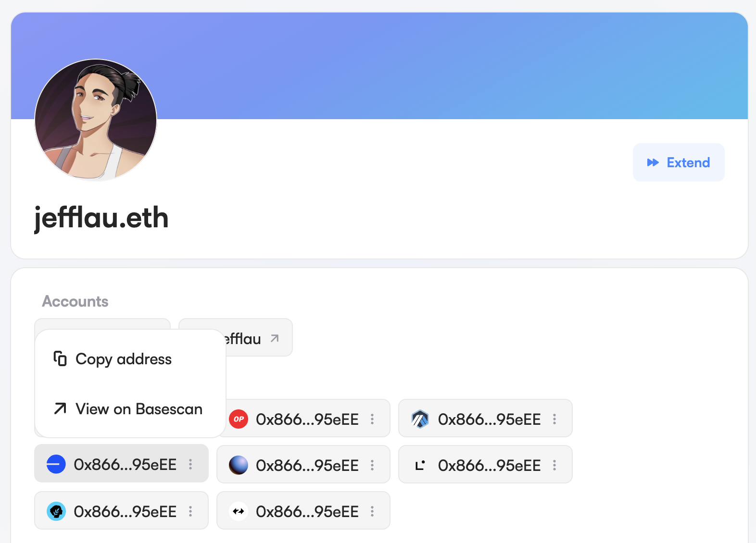Click the Arbitrum chain icon

pyautogui.click(x=420, y=419)
